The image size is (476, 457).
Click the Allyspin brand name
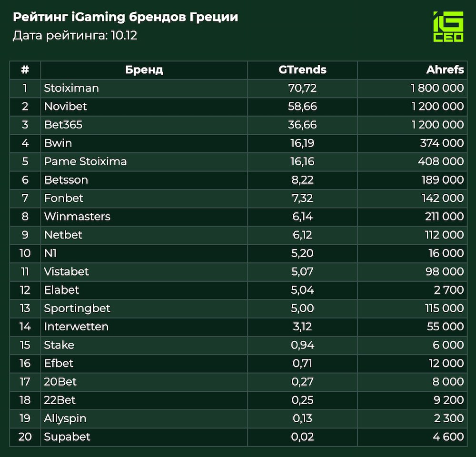pyautogui.click(x=65, y=418)
